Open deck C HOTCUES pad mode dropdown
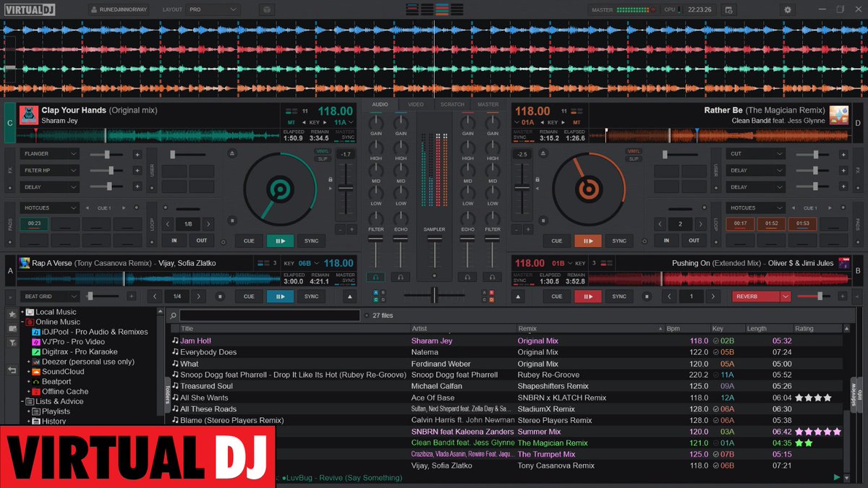Viewport: 868px width, 488px height. click(x=49, y=207)
